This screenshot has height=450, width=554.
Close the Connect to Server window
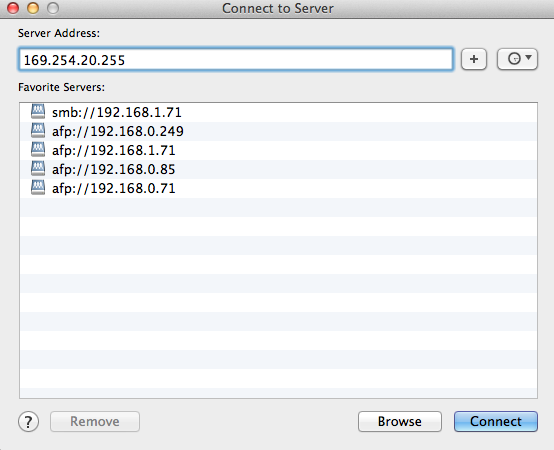[13, 8]
